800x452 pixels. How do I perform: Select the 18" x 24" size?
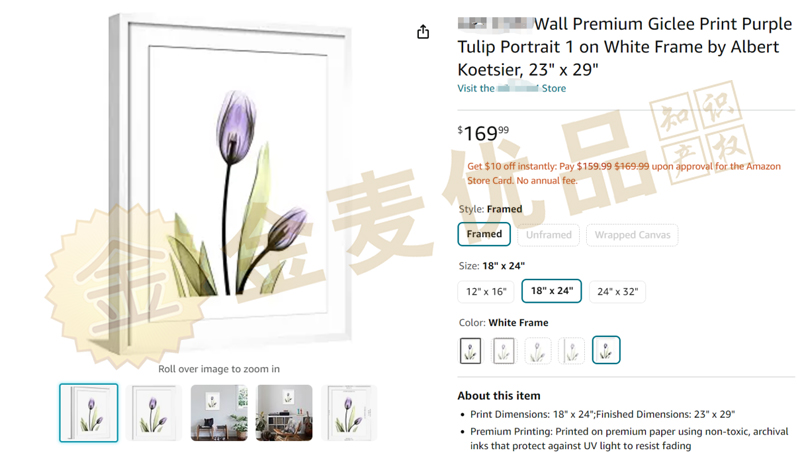[552, 291]
